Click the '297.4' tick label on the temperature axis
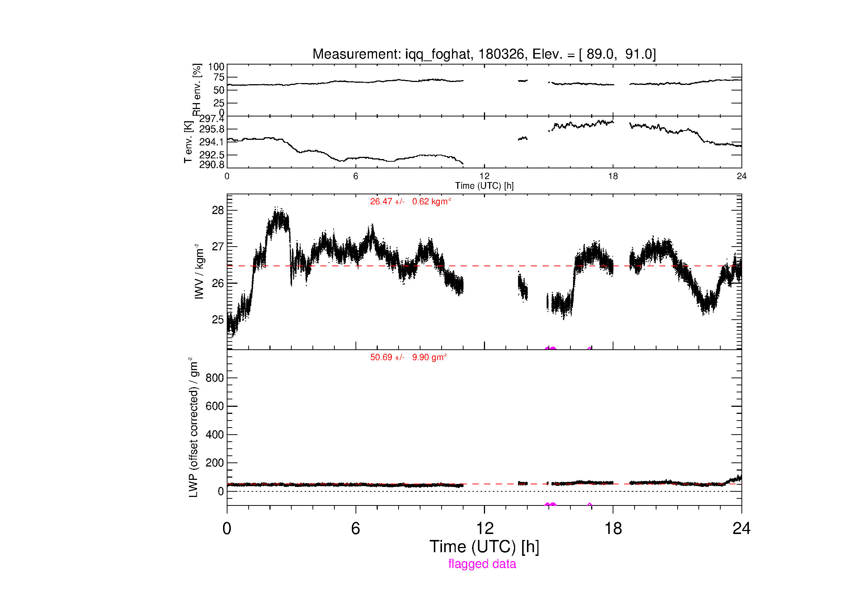868x613 pixels. [212, 119]
